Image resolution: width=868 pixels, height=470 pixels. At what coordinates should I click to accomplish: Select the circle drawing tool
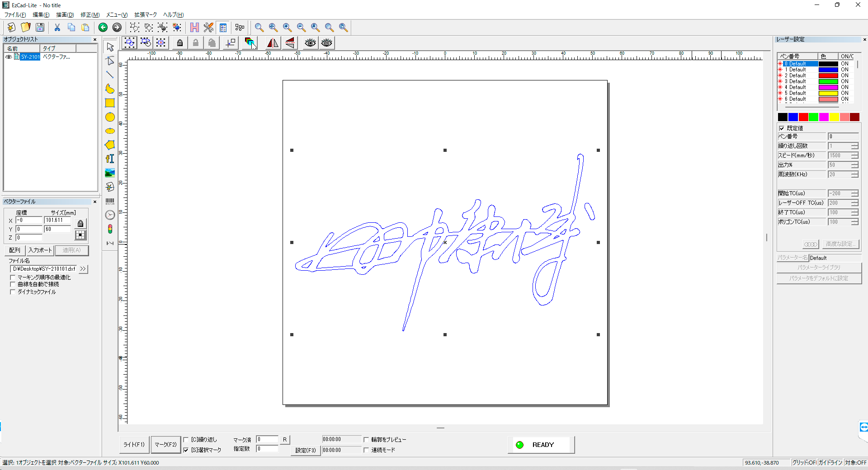(x=110, y=117)
